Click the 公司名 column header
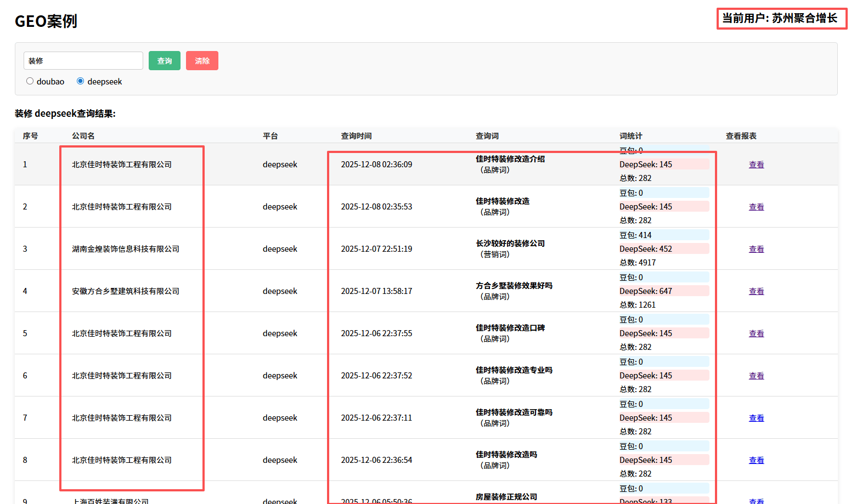Image resolution: width=851 pixels, height=504 pixels. point(83,136)
